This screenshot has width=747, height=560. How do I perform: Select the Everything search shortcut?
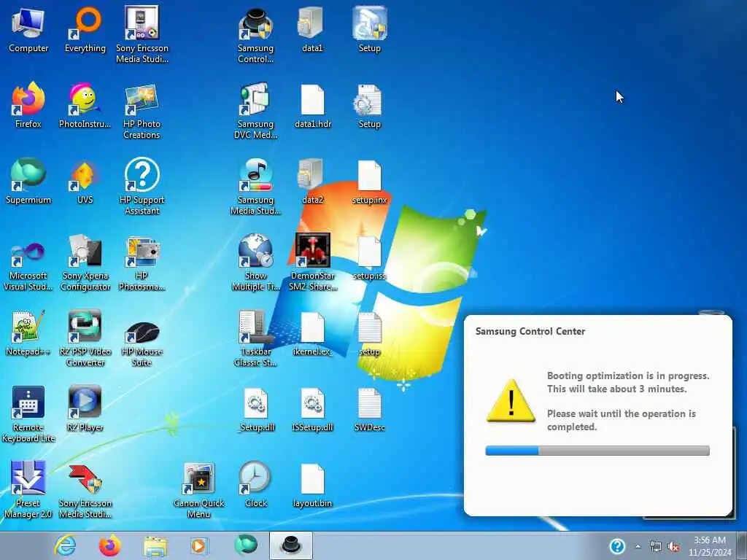(85, 29)
